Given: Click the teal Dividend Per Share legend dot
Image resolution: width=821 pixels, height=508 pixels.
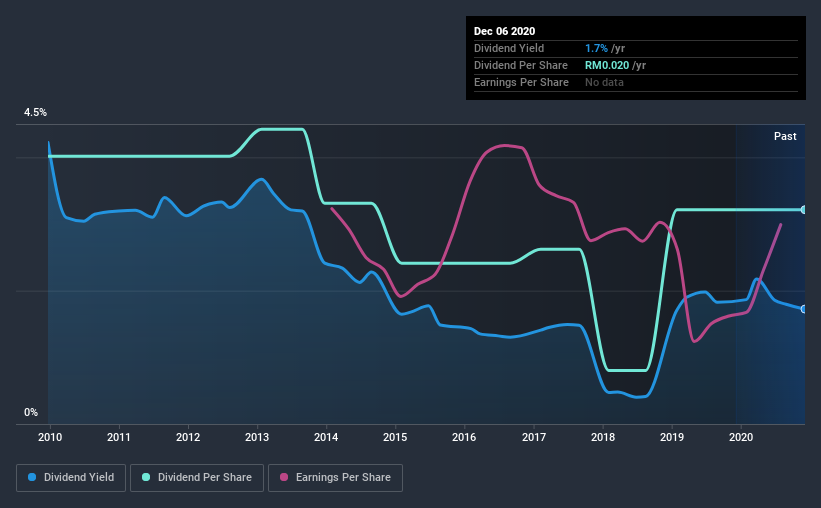Looking at the screenshot, I should pos(146,477).
